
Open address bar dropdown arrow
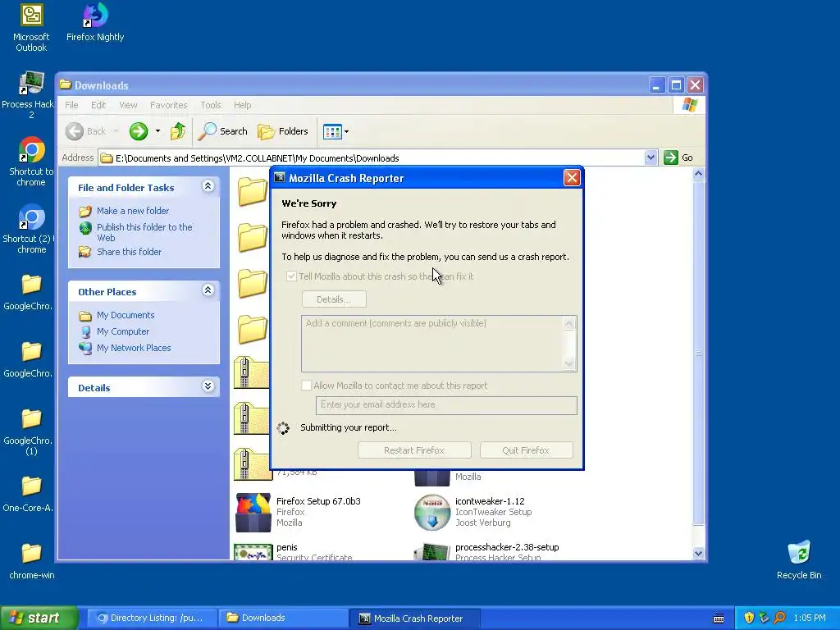coord(651,157)
